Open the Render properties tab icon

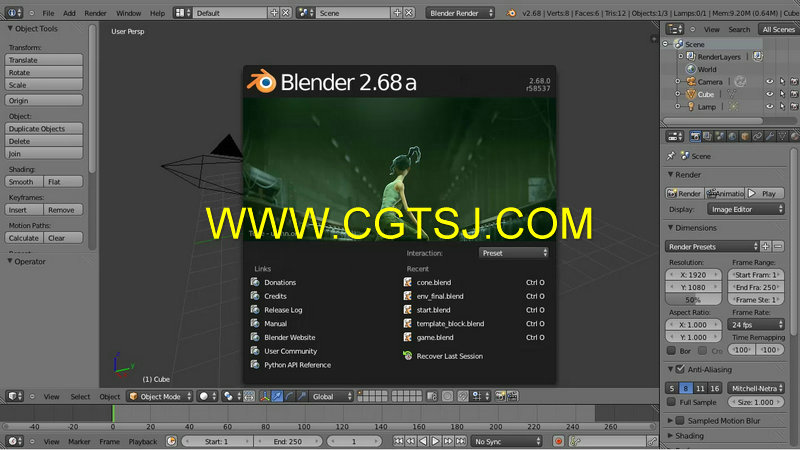(x=695, y=136)
